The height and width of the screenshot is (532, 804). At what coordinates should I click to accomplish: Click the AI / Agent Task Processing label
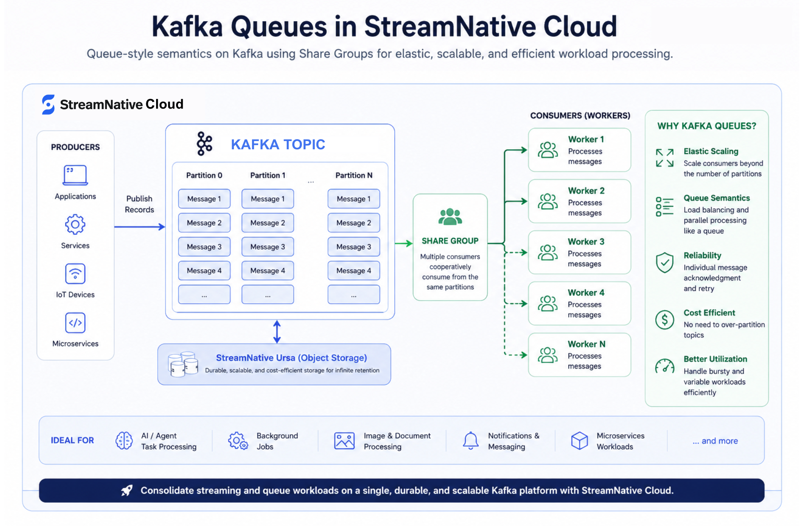click(x=169, y=441)
